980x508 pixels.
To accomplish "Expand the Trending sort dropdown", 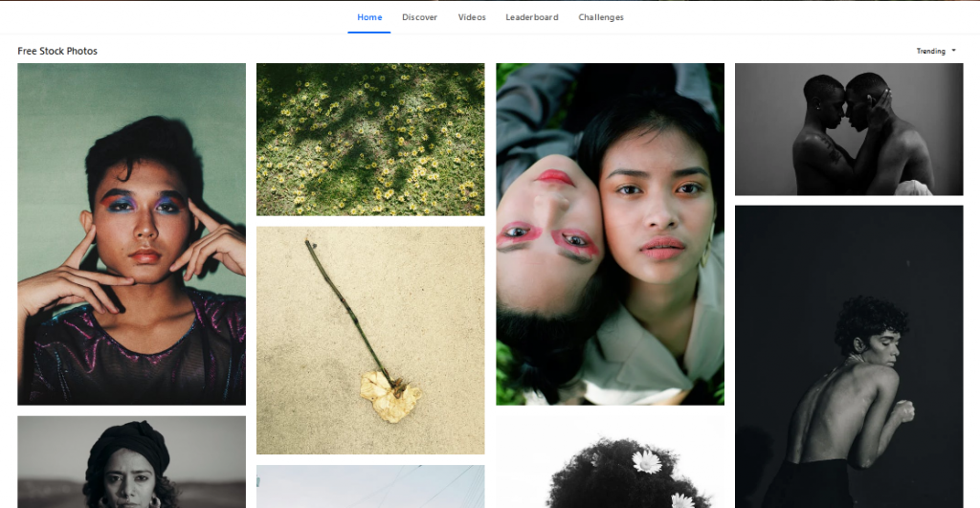I will pyautogui.click(x=936, y=52).
